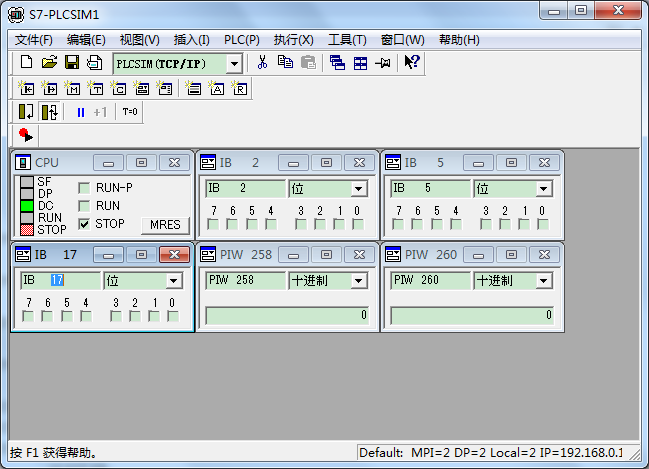Image resolution: width=649 pixels, height=469 pixels.
Task: Insert a counter (C) window
Action: coord(118,88)
